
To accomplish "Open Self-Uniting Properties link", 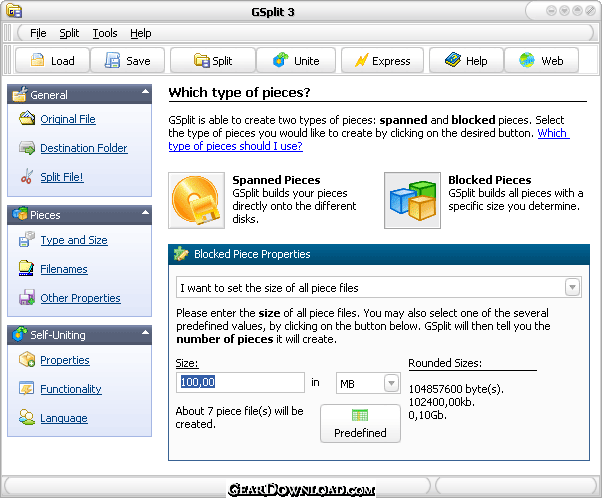I will [65, 360].
